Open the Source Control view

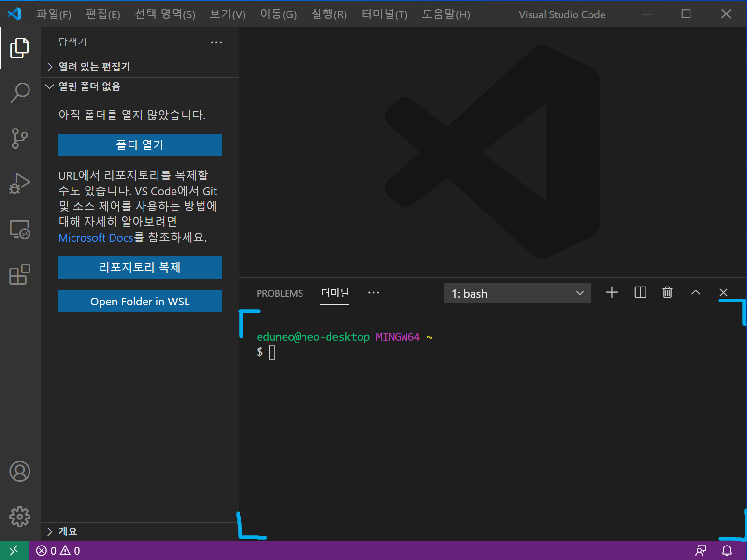pos(20,138)
